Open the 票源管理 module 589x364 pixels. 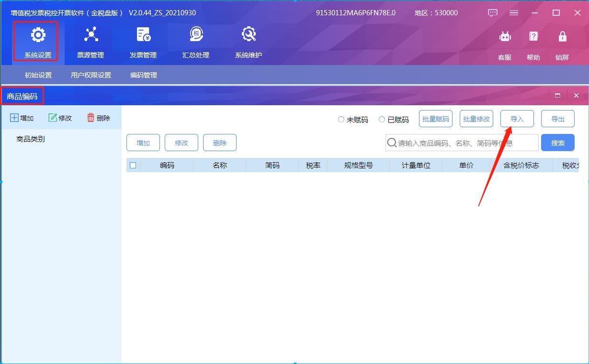click(91, 42)
